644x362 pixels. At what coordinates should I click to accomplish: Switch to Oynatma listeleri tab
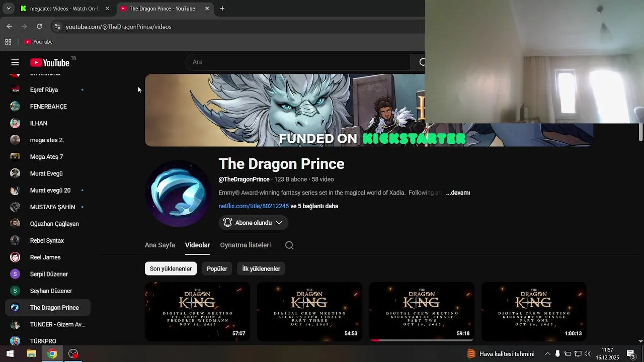click(x=246, y=245)
